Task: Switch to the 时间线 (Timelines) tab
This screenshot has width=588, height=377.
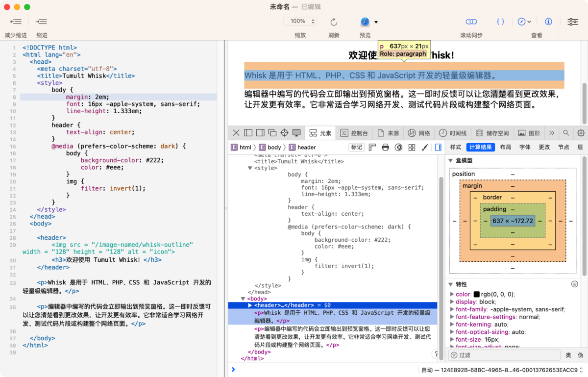Action: (453, 133)
